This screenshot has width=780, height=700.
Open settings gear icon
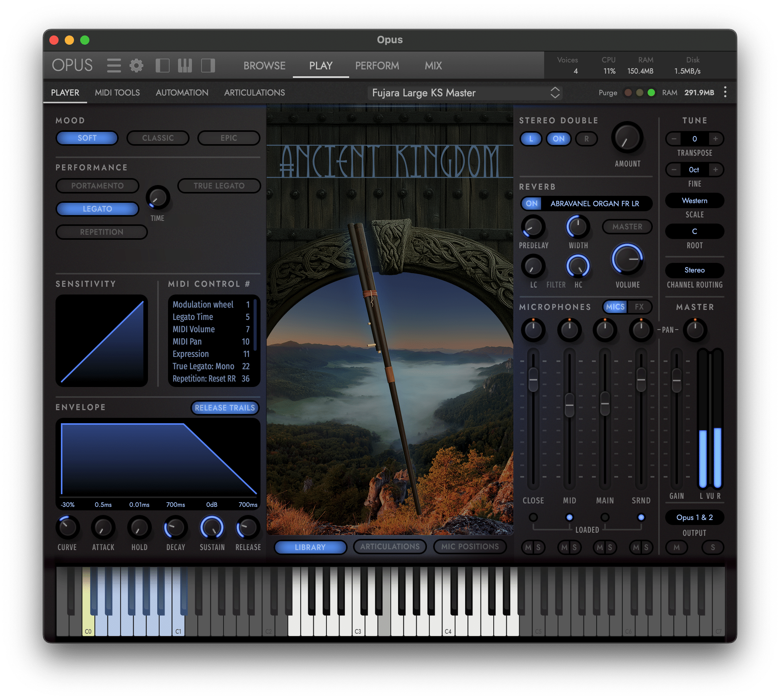tap(136, 66)
